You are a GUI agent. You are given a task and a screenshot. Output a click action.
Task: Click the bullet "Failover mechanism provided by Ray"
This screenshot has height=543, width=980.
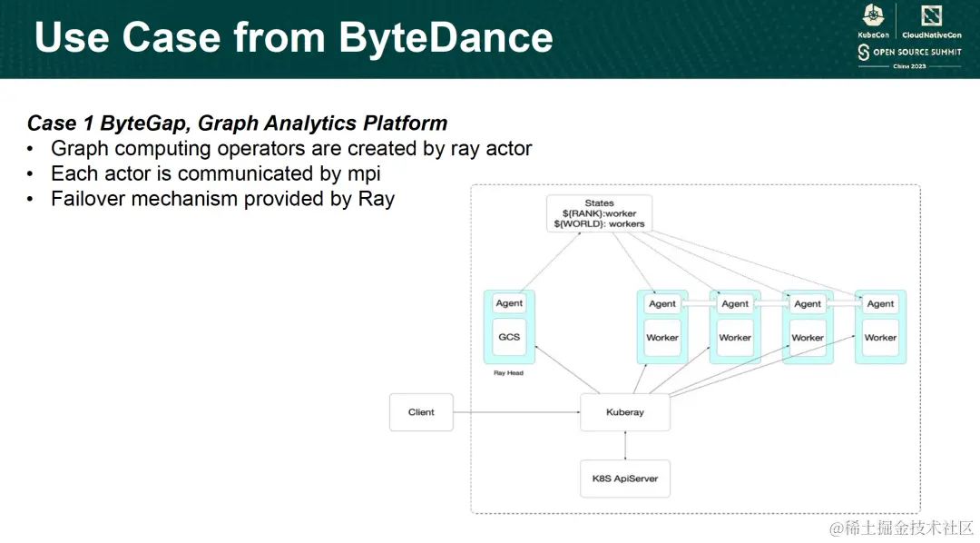[x=222, y=199]
